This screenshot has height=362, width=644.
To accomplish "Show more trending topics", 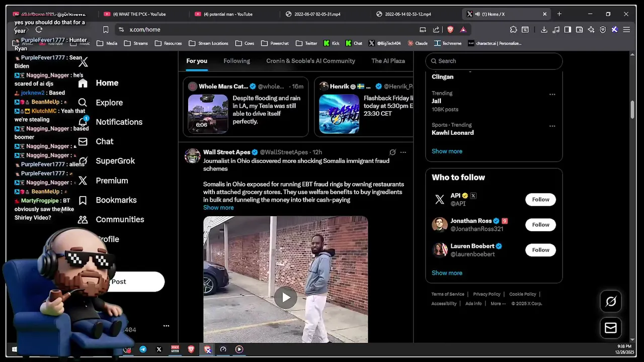I will (447, 151).
